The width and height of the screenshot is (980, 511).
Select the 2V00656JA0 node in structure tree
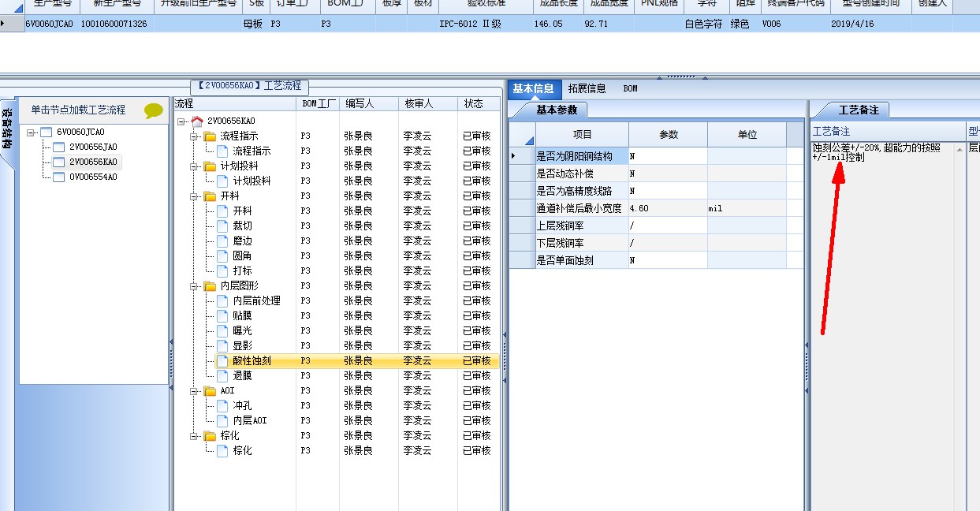pos(93,147)
